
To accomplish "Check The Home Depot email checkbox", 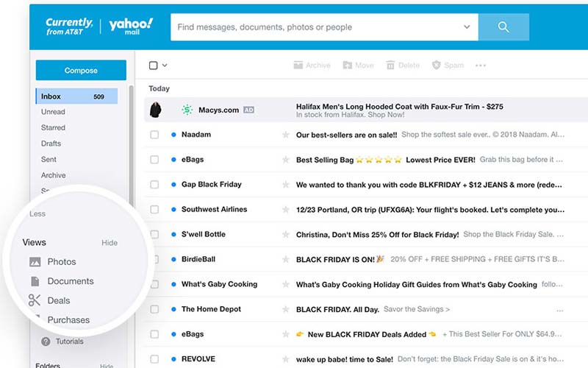I will click(154, 309).
